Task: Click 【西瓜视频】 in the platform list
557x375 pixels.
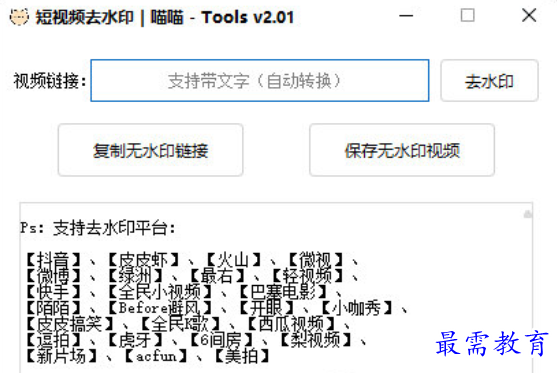Action: (291, 324)
